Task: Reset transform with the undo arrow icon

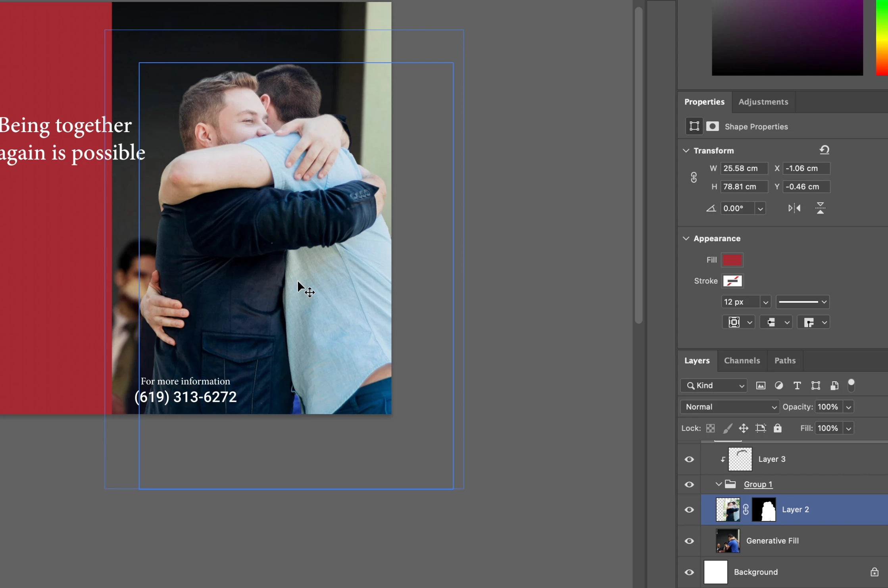Action: (824, 150)
